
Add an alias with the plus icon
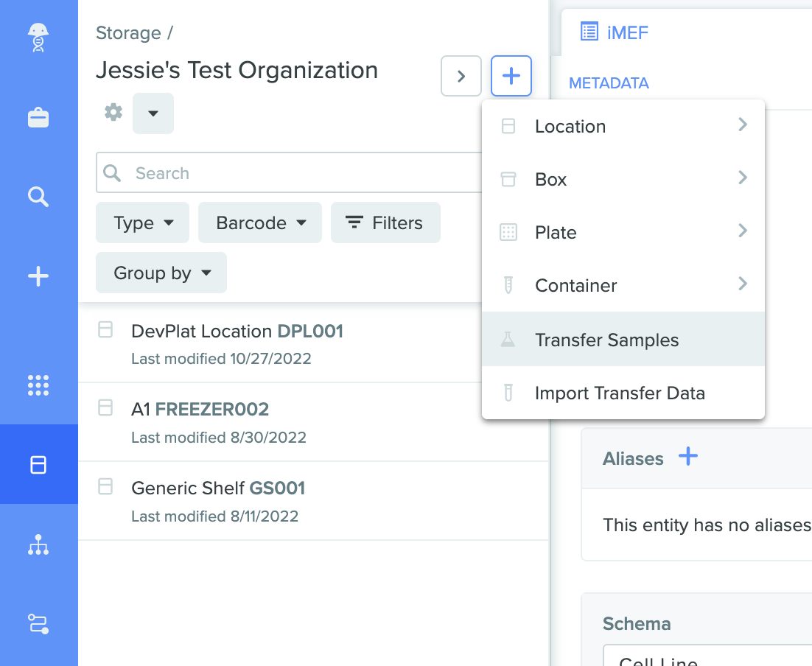pyautogui.click(x=688, y=457)
